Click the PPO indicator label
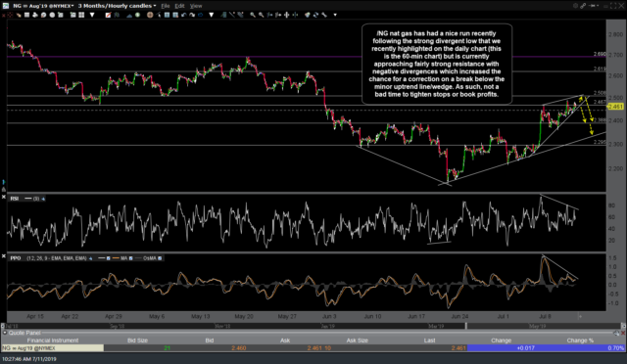The height and width of the screenshot is (364, 627). [x=16, y=258]
